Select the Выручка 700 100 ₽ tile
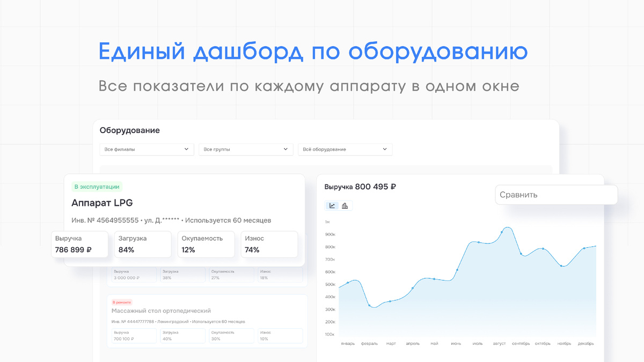This screenshot has width=644, height=362. click(134, 336)
